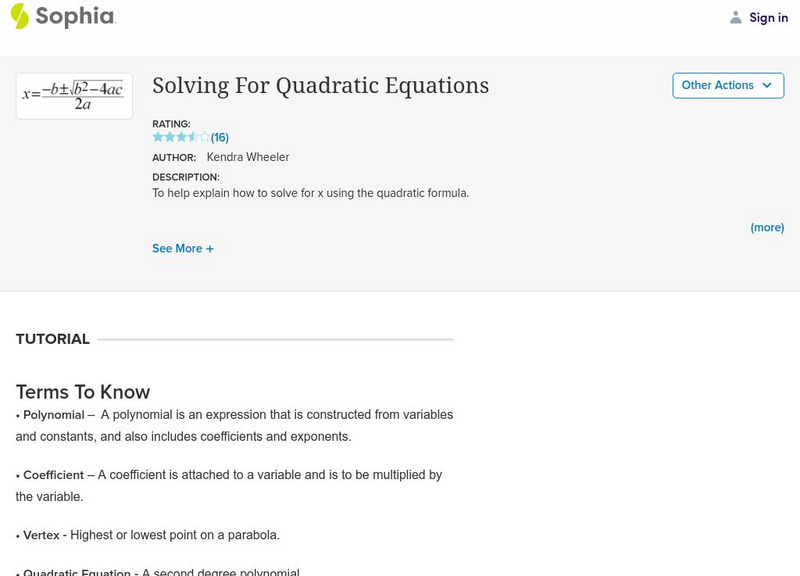Click the Solving For Quadratic Equations title
This screenshot has width=800, height=576.
(320, 85)
